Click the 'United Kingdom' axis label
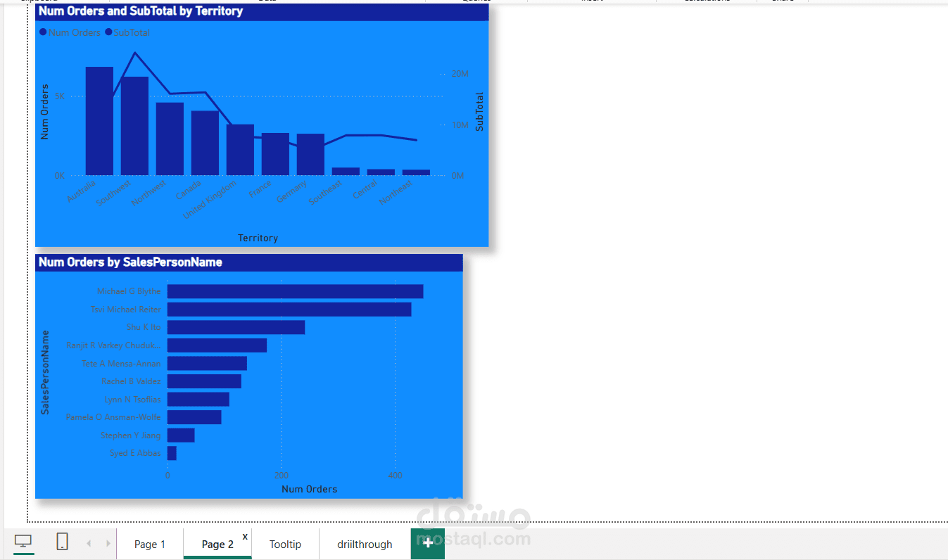 (210, 199)
